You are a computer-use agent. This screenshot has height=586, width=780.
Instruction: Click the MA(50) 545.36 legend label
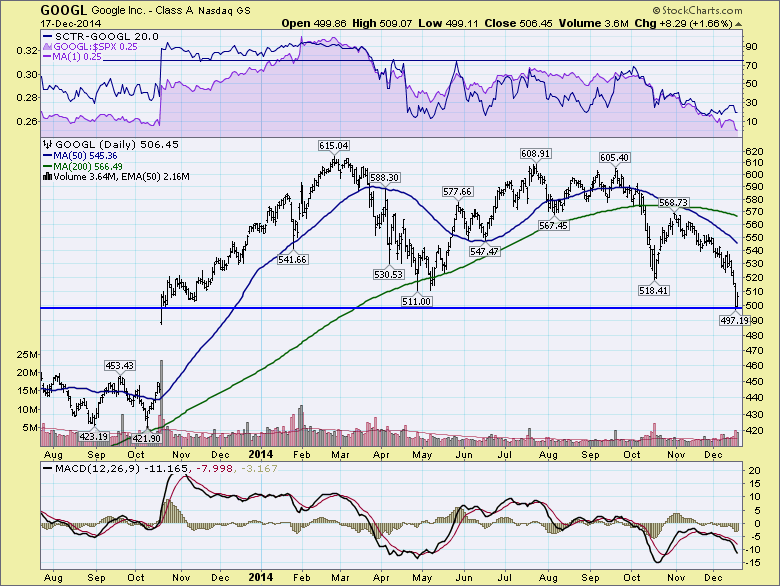click(86, 156)
